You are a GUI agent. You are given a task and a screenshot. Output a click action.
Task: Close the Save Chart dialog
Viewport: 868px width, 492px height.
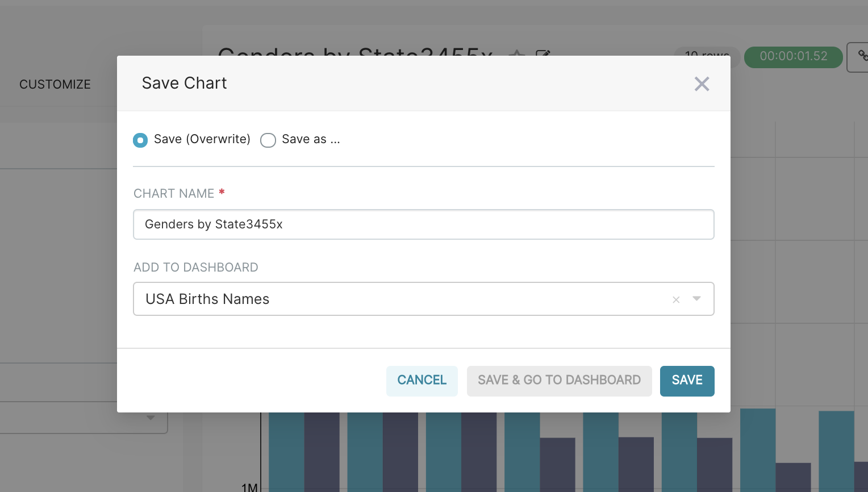coord(702,84)
